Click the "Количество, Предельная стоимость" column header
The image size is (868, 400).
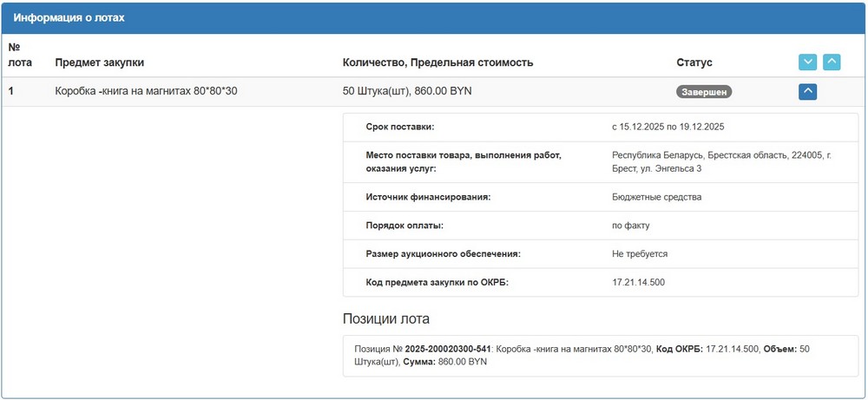[x=437, y=62]
